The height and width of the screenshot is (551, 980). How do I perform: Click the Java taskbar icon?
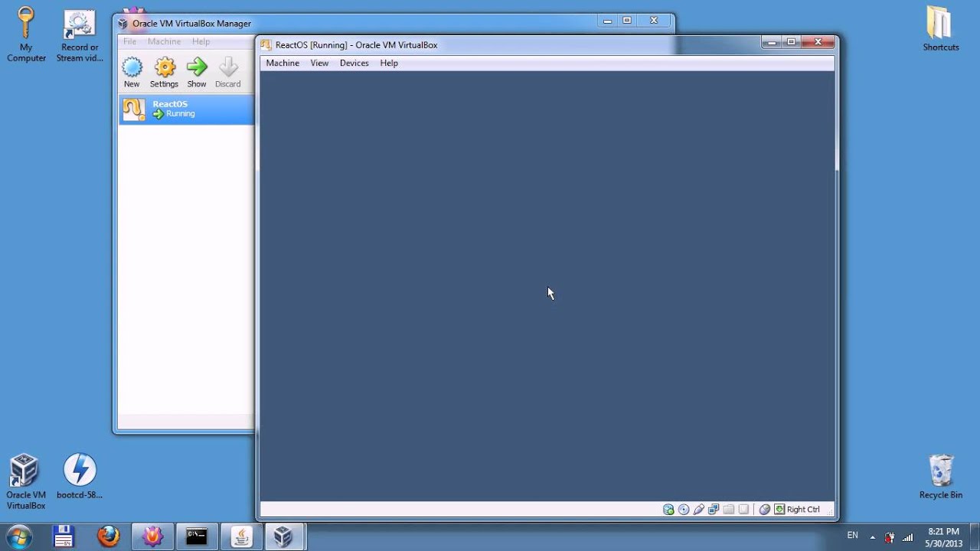click(241, 536)
